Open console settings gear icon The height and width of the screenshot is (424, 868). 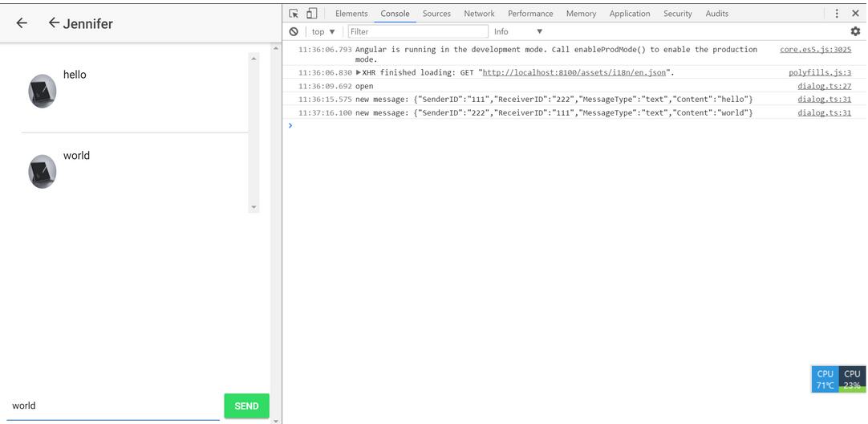click(855, 31)
